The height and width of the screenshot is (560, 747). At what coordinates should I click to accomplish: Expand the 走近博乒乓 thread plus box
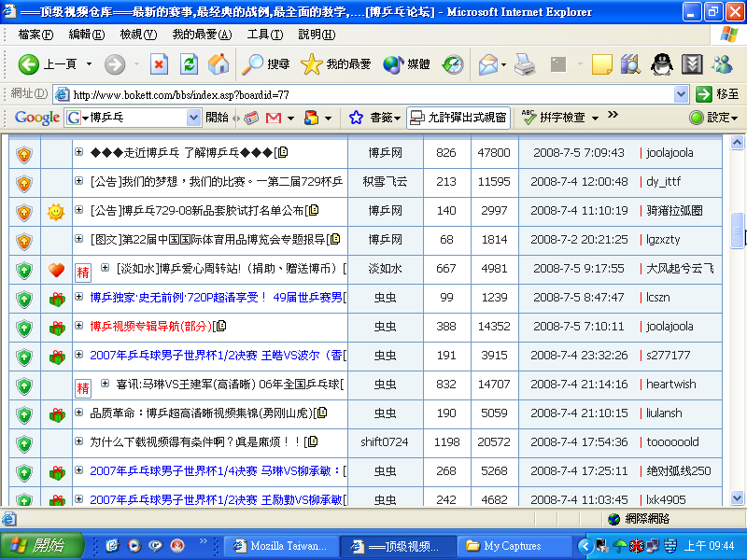pyautogui.click(x=78, y=153)
